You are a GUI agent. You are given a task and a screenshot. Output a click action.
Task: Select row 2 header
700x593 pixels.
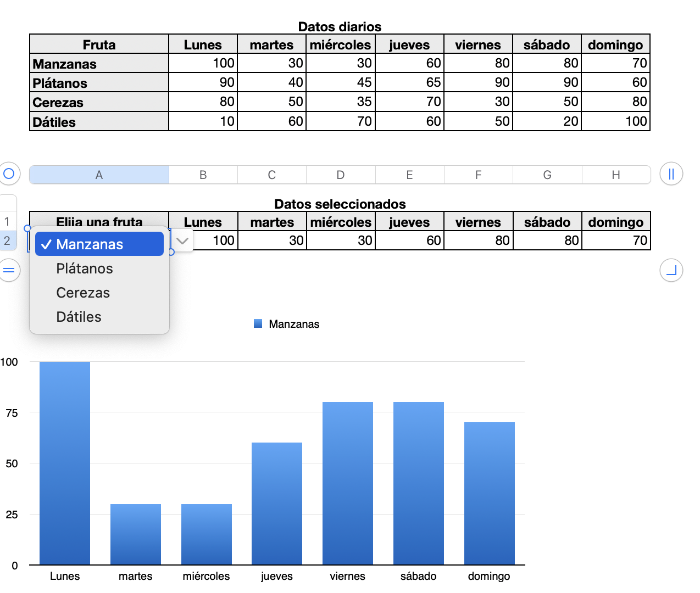8,240
